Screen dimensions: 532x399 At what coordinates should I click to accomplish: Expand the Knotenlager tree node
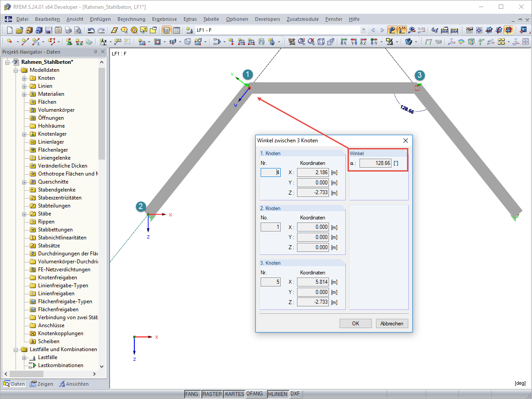pos(24,134)
